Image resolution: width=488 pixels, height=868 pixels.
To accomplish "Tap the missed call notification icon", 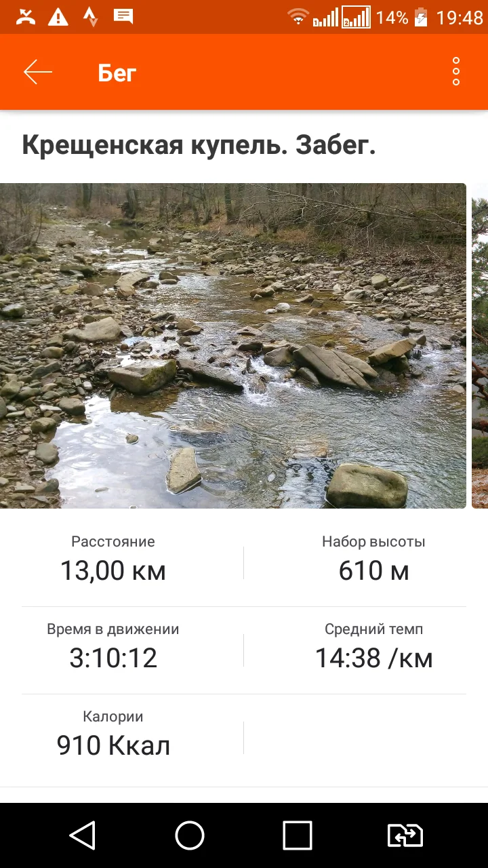I will click(x=26, y=17).
